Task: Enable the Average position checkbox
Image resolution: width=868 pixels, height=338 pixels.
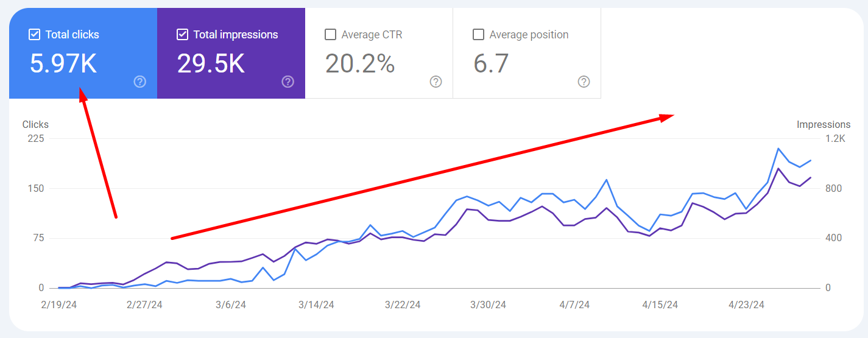Action: pyautogui.click(x=478, y=35)
